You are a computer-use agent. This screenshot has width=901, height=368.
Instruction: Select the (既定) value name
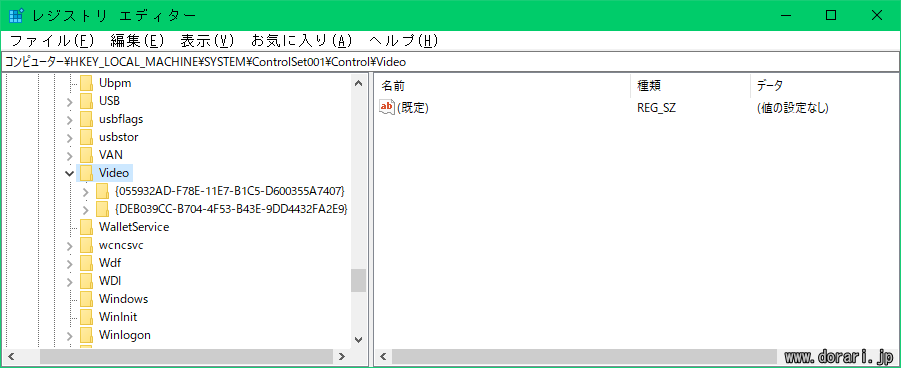(413, 108)
